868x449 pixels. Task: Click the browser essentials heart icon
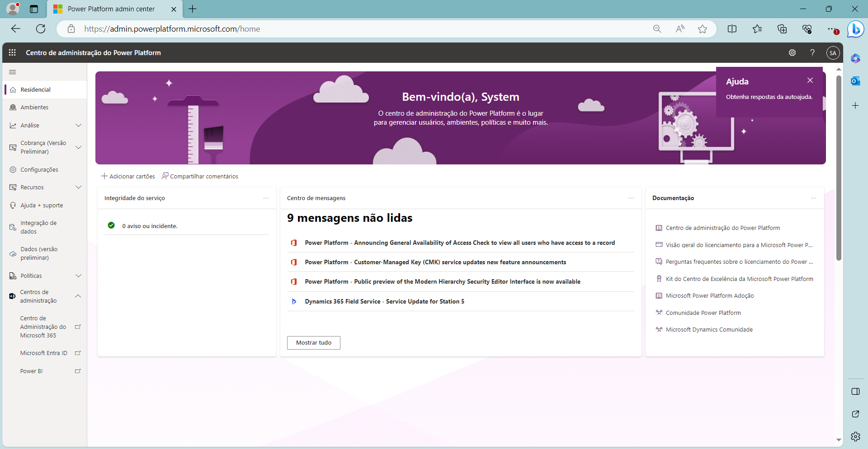(807, 29)
